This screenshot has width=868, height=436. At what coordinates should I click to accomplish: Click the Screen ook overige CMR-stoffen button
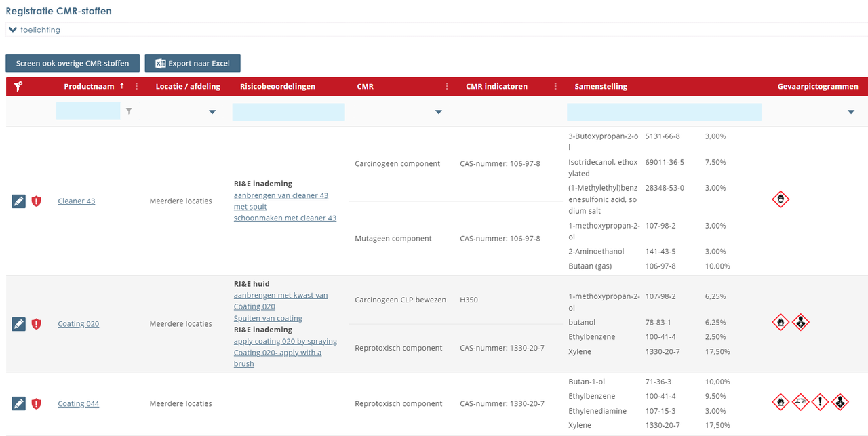click(x=72, y=63)
